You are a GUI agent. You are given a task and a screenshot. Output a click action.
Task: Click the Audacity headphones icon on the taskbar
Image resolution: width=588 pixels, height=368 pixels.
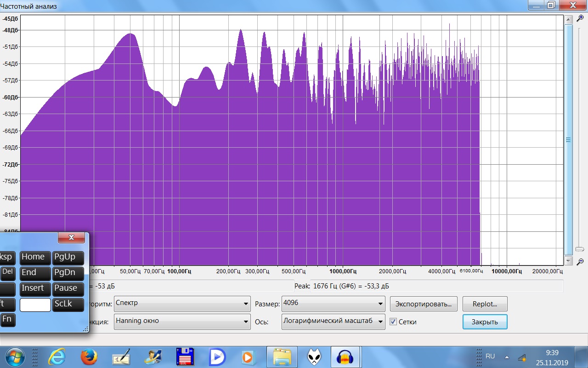[x=345, y=357]
